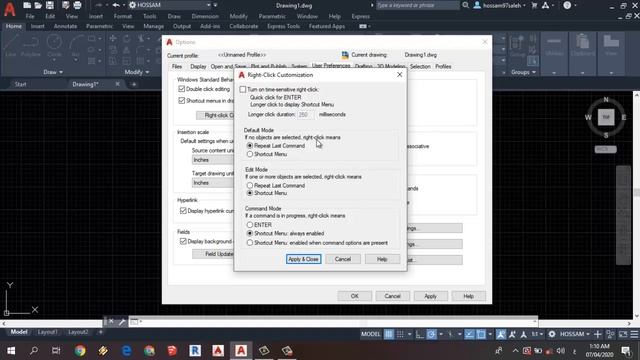Open the Selection tab in Options dialog
This screenshot has height=360, width=640.
click(420, 67)
